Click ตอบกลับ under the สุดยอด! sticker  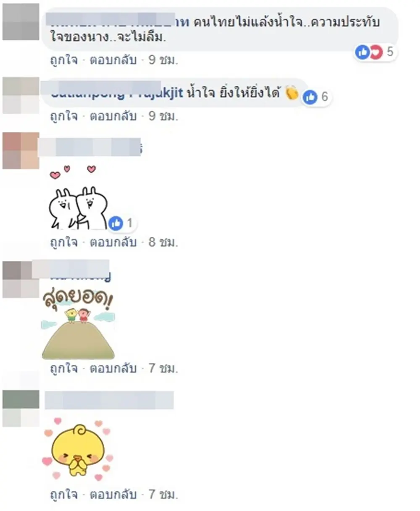coord(113,368)
